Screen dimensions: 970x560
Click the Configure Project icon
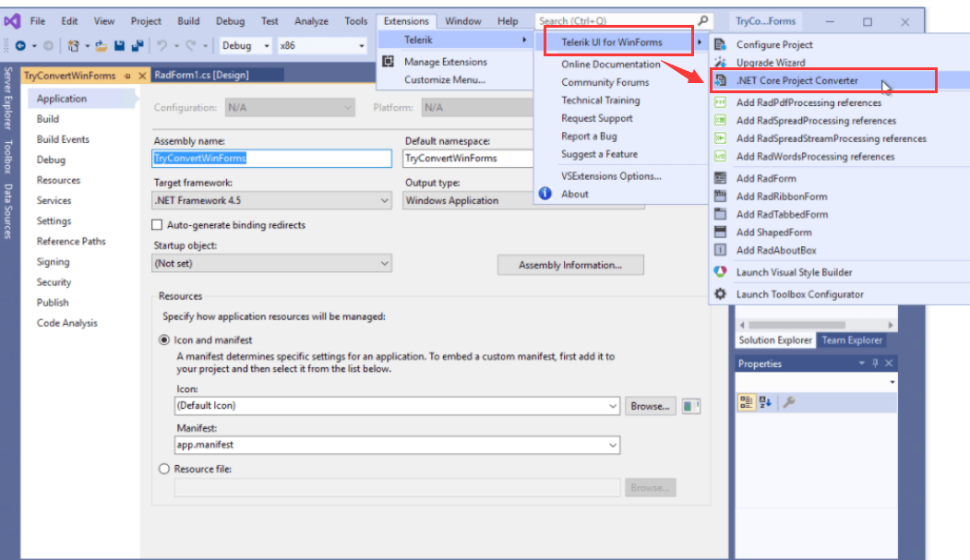click(720, 44)
